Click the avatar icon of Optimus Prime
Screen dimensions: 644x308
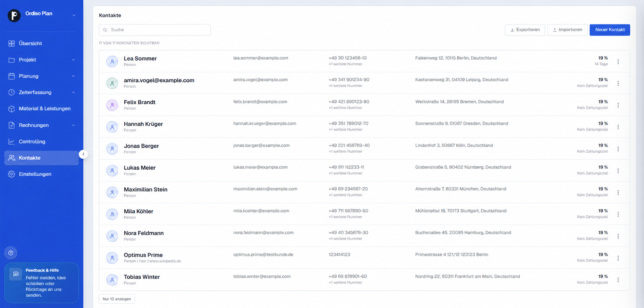click(112, 258)
